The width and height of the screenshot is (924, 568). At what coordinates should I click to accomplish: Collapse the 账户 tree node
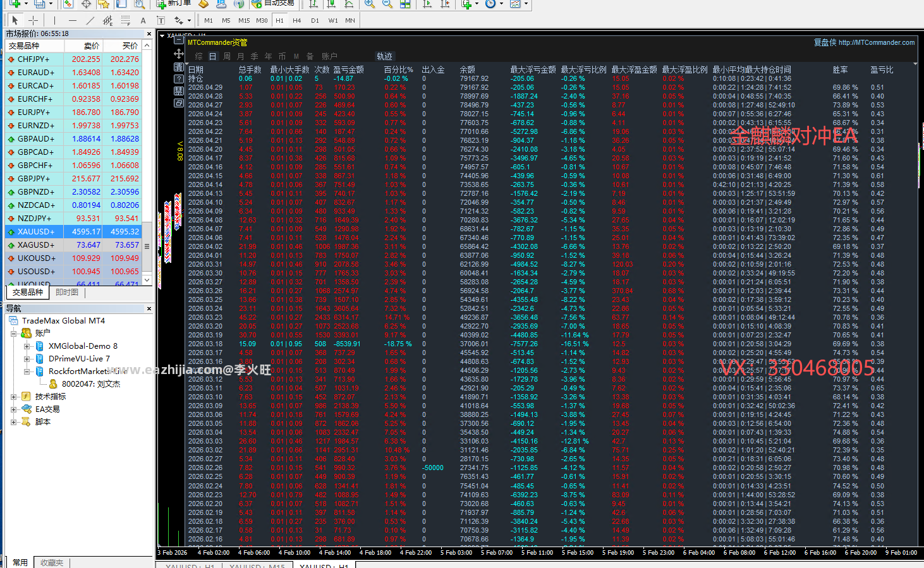click(x=13, y=333)
